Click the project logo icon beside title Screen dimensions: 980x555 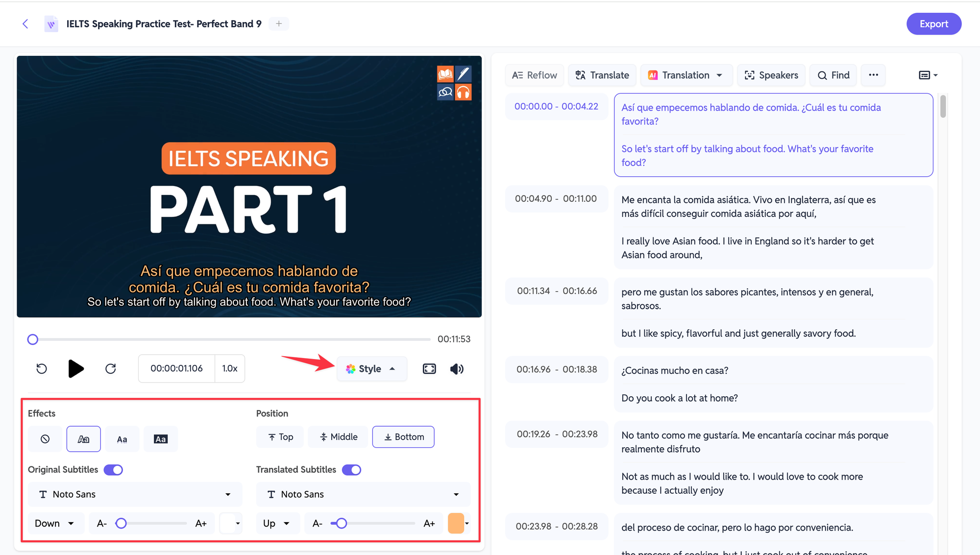[x=51, y=24]
